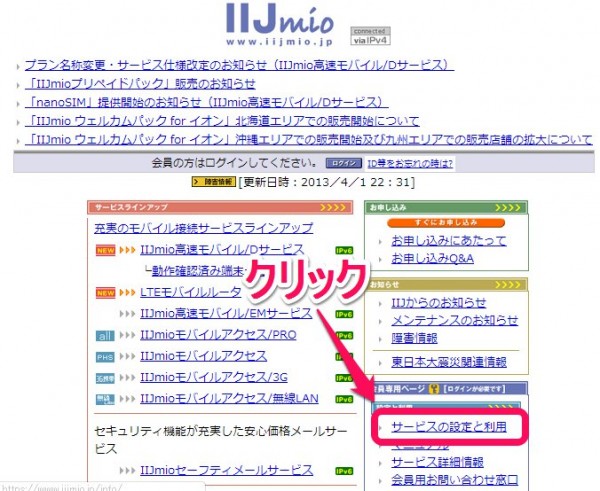Open 障害情報 link in お知らせ box

point(414,338)
